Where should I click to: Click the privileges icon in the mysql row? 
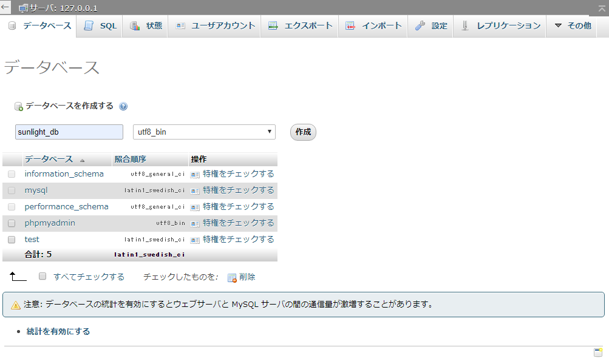pos(195,190)
